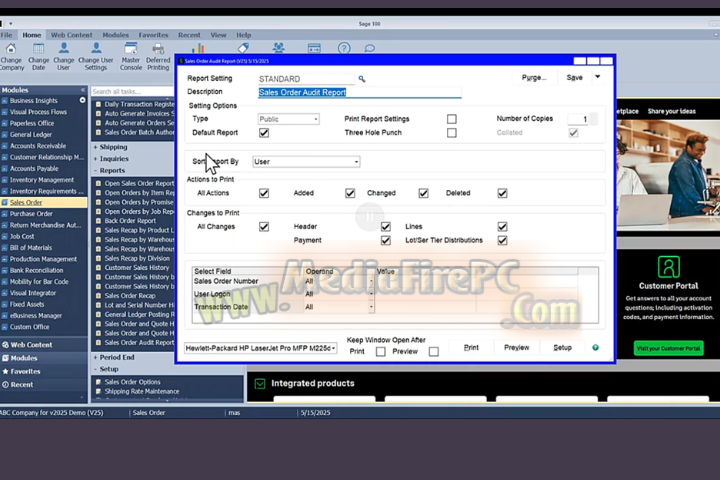Open Change User Settings icon
The width and height of the screenshot is (720, 480).
pos(96,48)
